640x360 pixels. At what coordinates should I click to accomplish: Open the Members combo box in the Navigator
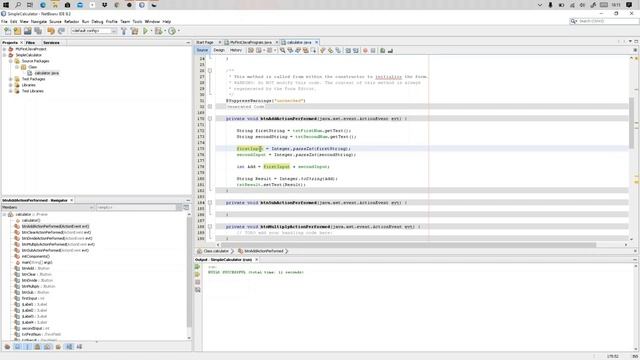48,207
